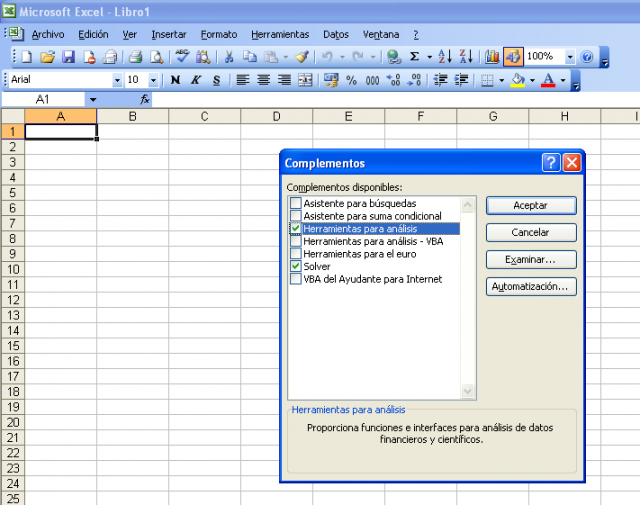
Task: Click the Excel Help question icon
Action: (587, 57)
